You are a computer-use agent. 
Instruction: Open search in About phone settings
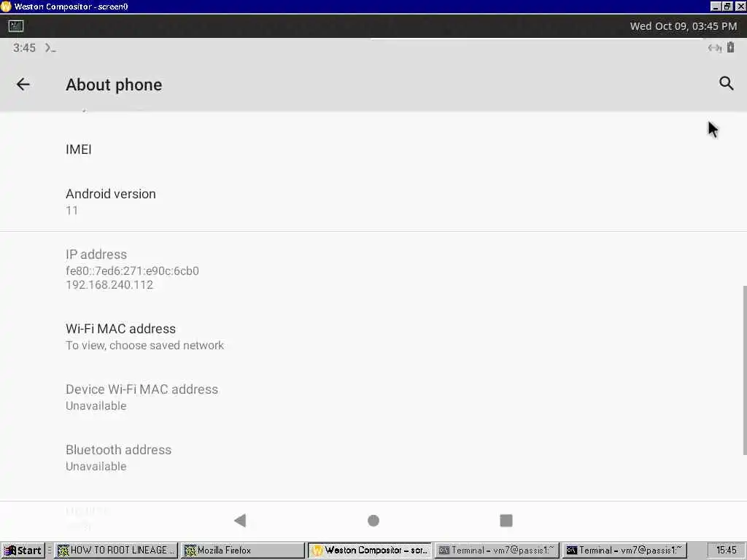[726, 83]
